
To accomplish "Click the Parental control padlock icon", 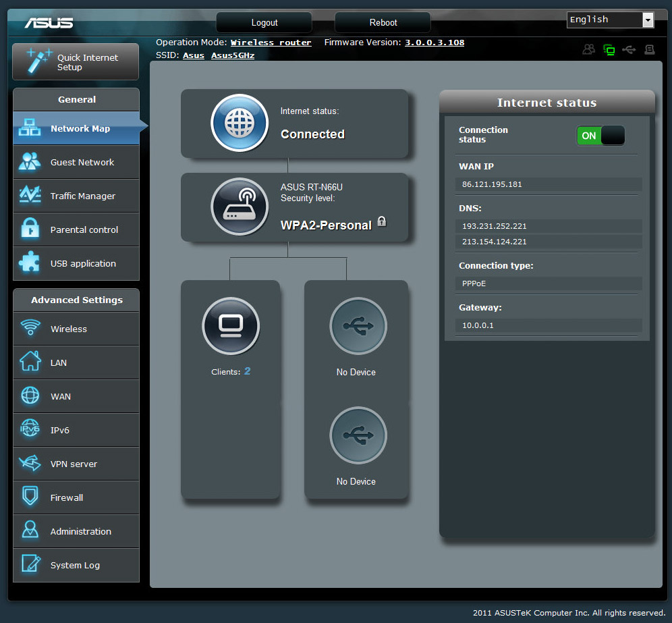I will [x=30, y=228].
